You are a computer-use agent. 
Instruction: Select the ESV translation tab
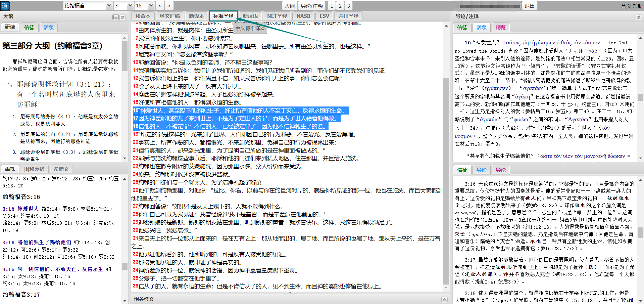(324, 16)
